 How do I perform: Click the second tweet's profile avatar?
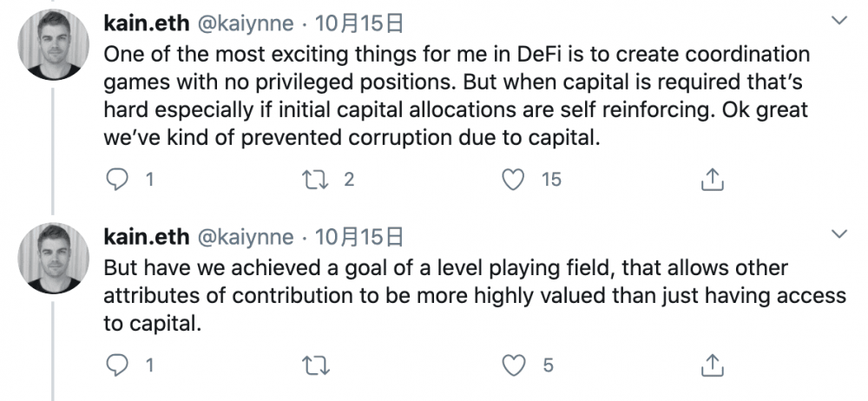coord(54,257)
